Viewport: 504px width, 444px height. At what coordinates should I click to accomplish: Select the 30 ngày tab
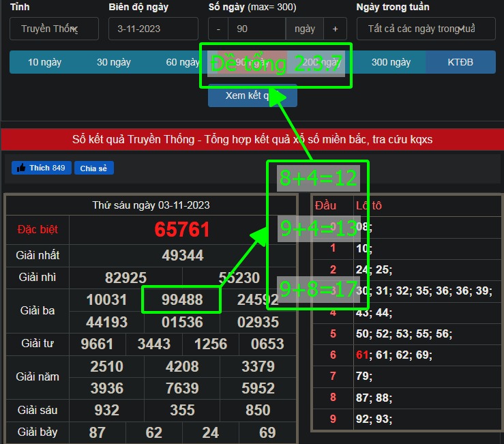[113, 62]
